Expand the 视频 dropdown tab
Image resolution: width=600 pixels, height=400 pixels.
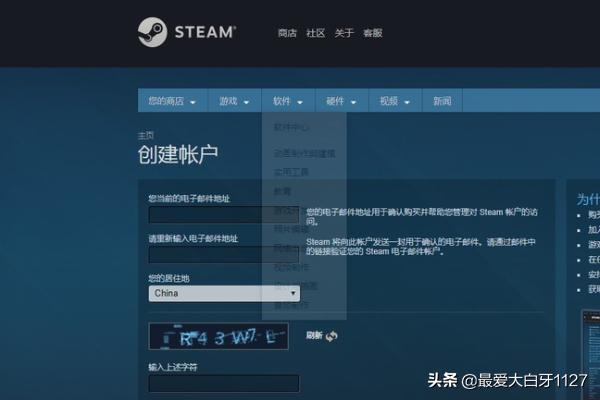pyautogui.click(x=395, y=101)
